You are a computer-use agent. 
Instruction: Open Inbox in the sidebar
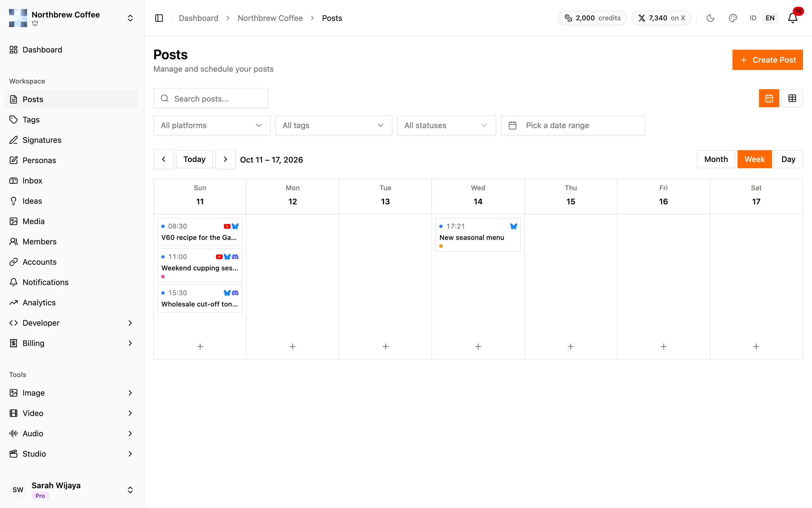(x=72, y=181)
